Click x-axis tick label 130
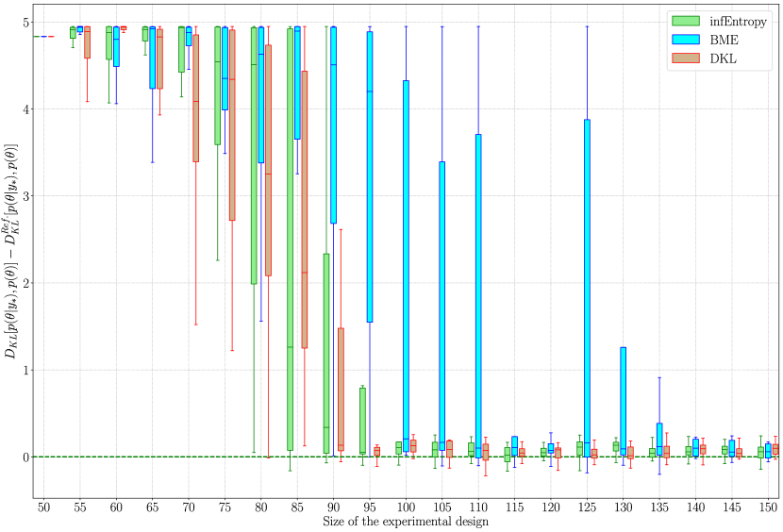 pyautogui.click(x=624, y=507)
